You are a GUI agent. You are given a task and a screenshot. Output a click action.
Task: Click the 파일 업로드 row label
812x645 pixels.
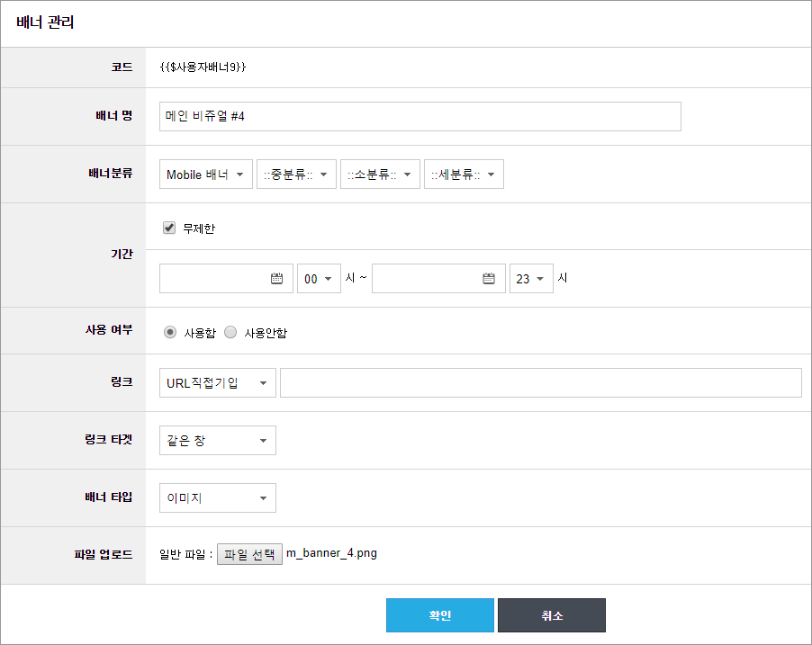pyautogui.click(x=104, y=555)
